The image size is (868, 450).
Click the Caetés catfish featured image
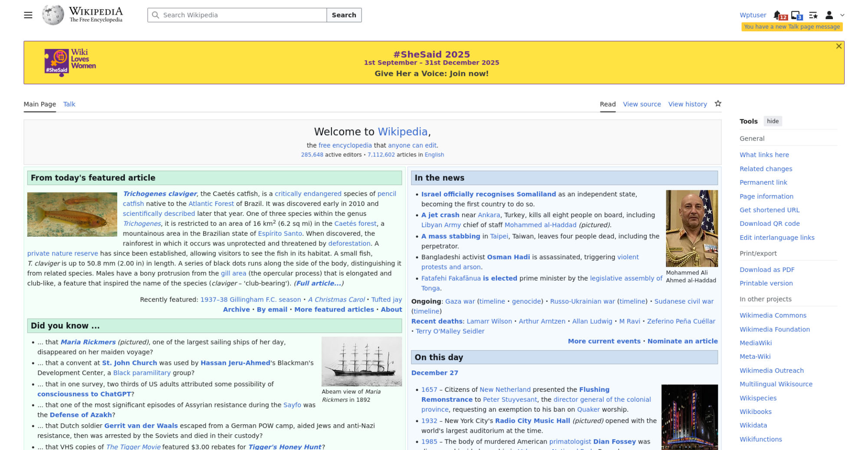pos(72,215)
